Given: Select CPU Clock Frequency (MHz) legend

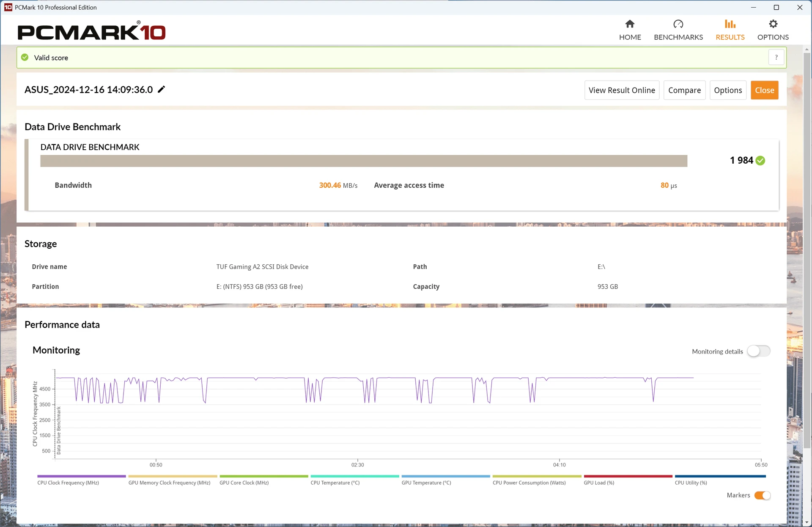Looking at the screenshot, I should click(81, 480).
